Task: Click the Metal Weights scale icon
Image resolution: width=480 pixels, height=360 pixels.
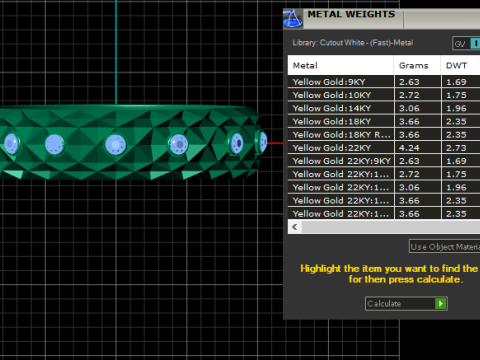Action: pos(293,19)
